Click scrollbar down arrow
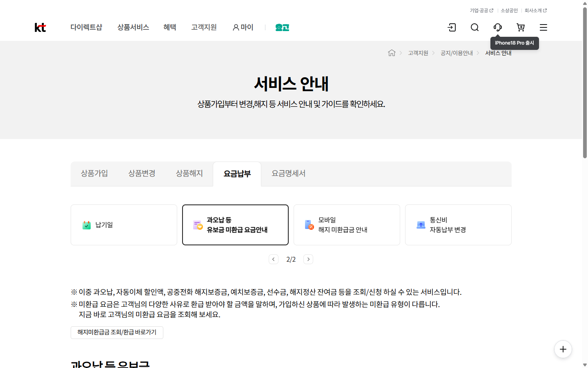The width and height of the screenshot is (588, 368). click(x=585, y=365)
